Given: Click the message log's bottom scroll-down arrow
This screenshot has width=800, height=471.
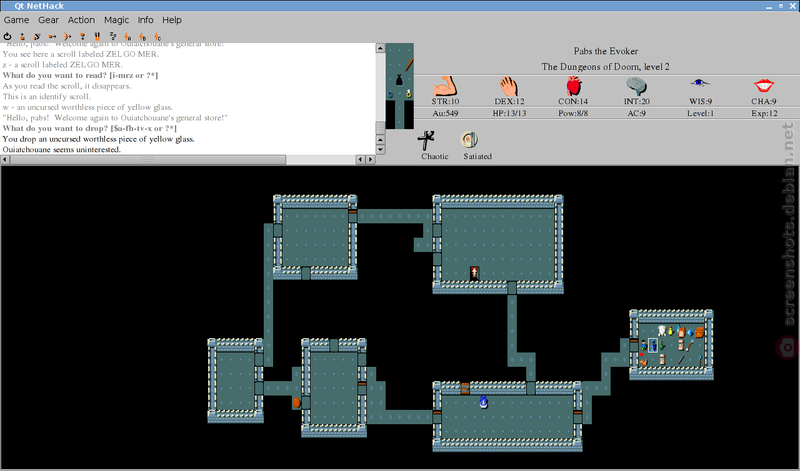Looking at the screenshot, I should pyautogui.click(x=380, y=150).
